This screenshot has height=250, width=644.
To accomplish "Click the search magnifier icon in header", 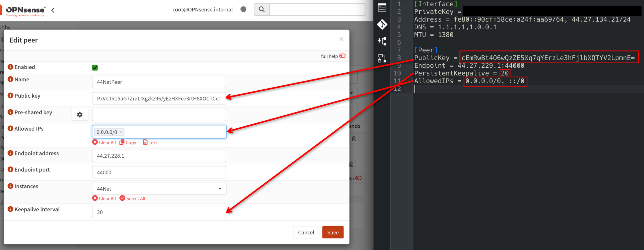I will pos(262,10).
